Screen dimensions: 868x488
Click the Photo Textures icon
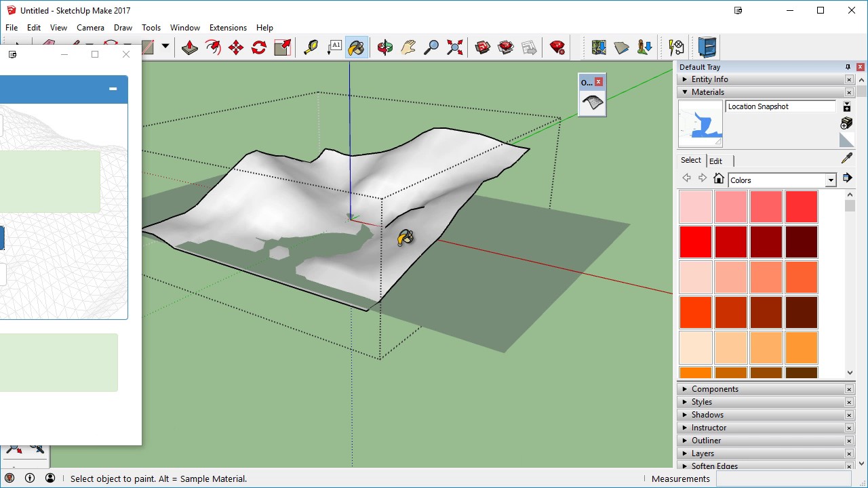645,47
